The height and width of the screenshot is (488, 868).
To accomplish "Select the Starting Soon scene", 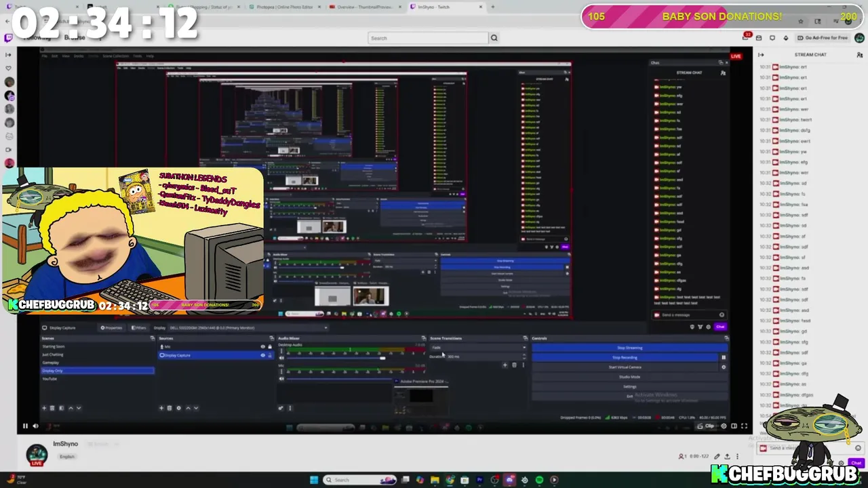I will click(x=54, y=346).
